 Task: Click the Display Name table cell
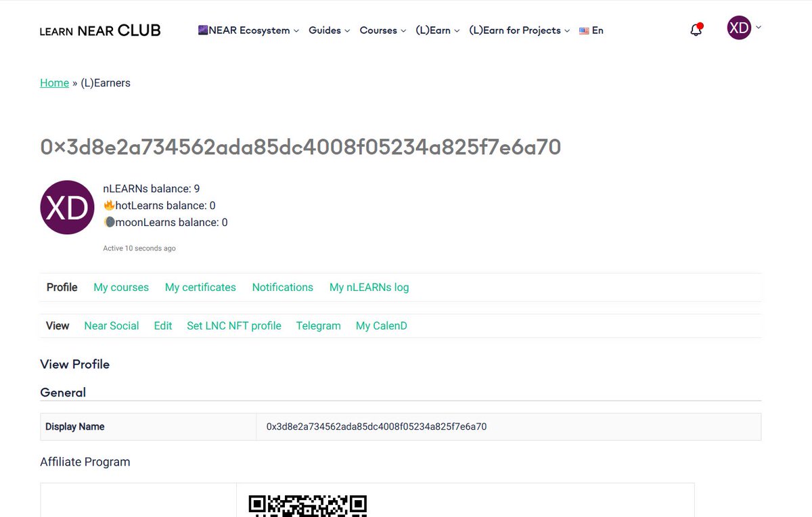point(148,427)
